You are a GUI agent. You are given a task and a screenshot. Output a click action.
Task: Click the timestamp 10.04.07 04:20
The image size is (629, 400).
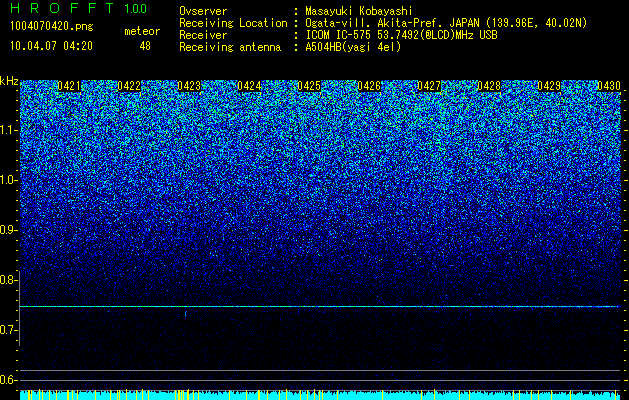[x=51, y=46]
